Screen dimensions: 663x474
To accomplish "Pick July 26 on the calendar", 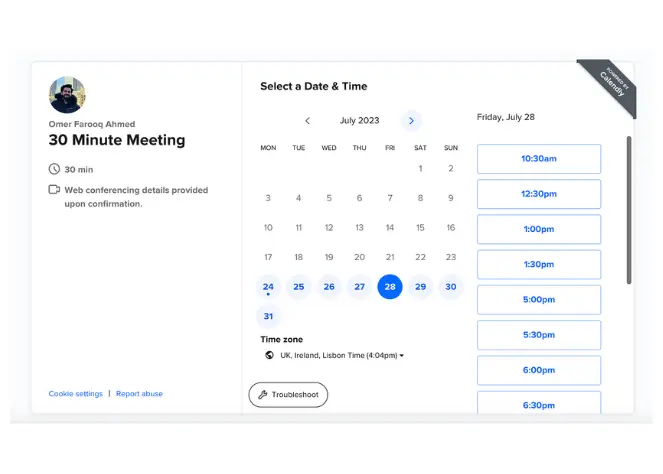I will (329, 287).
